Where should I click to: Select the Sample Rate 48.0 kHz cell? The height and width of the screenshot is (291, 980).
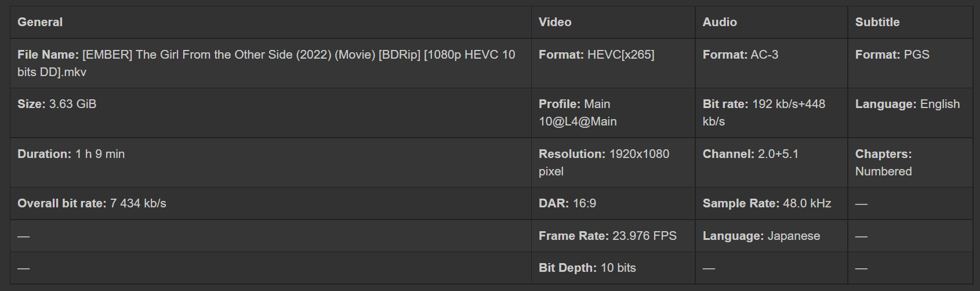coord(767,203)
